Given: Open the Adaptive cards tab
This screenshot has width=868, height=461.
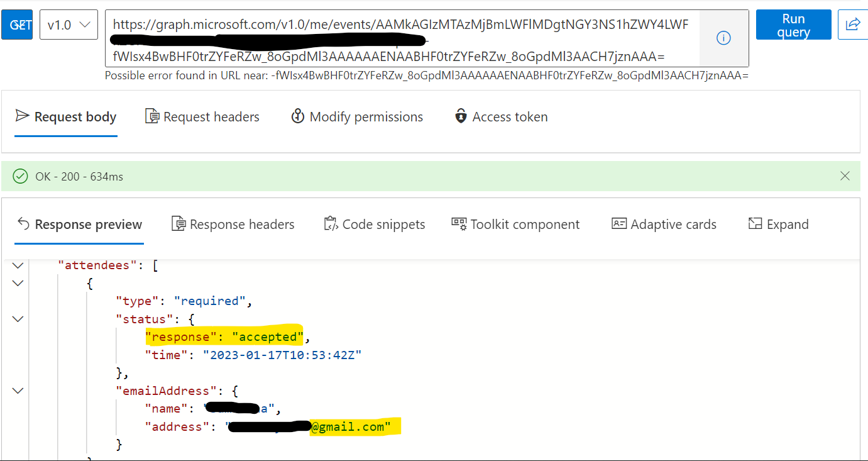Looking at the screenshot, I should click(x=664, y=225).
